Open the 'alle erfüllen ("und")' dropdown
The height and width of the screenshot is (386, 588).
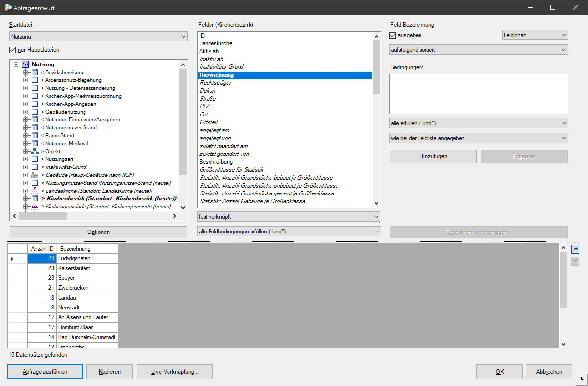(479, 123)
